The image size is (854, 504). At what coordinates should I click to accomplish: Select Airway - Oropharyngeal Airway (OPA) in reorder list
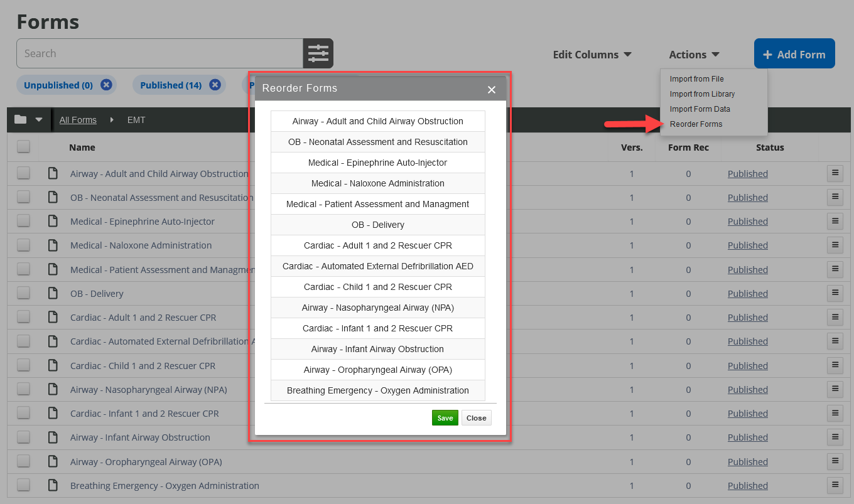pyautogui.click(x=378, y=370)
